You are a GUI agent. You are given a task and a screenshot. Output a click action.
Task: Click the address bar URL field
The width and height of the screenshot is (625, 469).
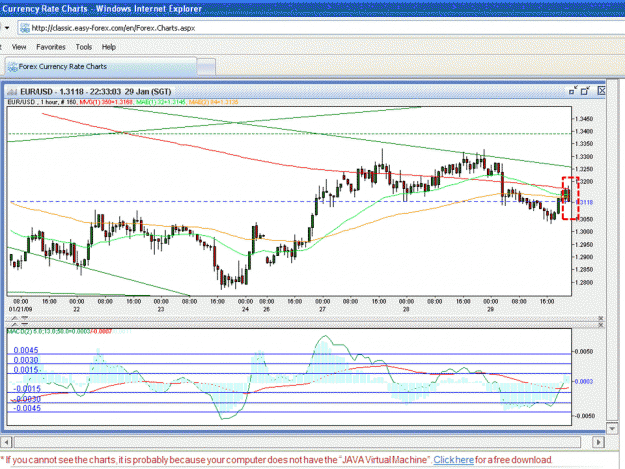click(x=319, y=28)
